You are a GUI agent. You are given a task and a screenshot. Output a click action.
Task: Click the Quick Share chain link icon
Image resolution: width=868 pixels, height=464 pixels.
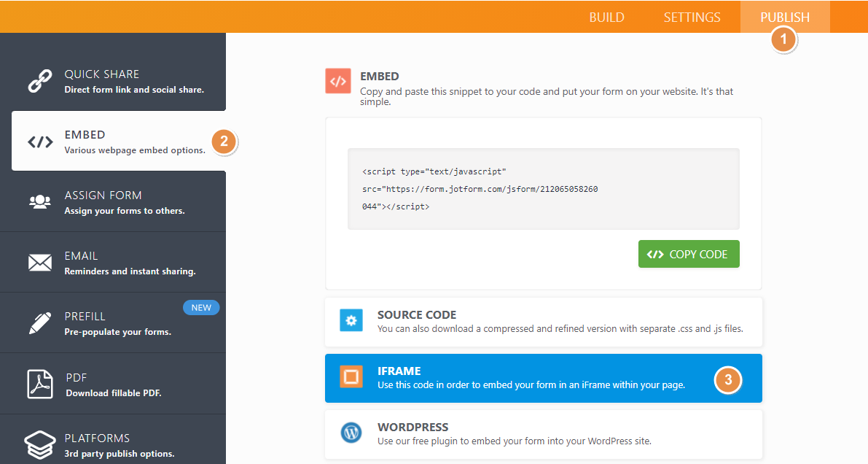[x=39, y=81]
